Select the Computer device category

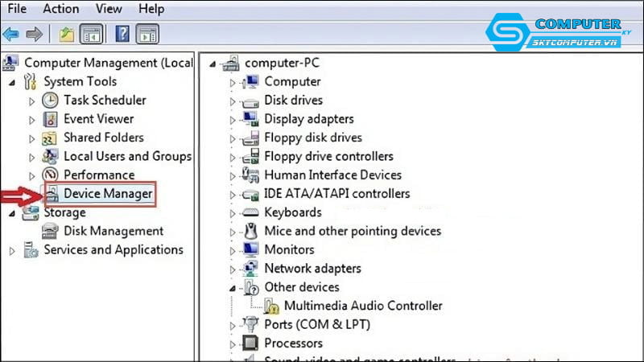[292, 82]
